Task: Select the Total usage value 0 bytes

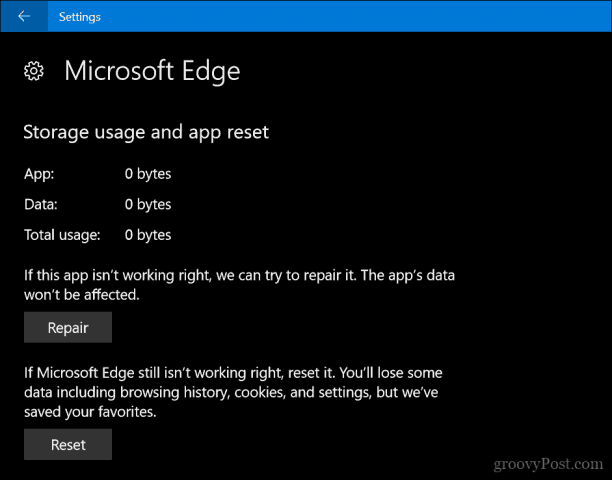Action: 148,235
